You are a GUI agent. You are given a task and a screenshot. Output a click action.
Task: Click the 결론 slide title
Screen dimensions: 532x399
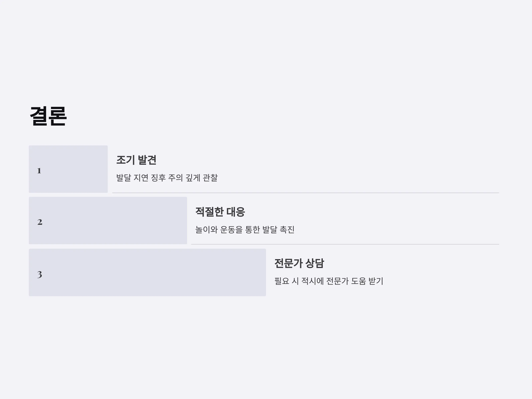pyautogui.click(x=48, y=116)
